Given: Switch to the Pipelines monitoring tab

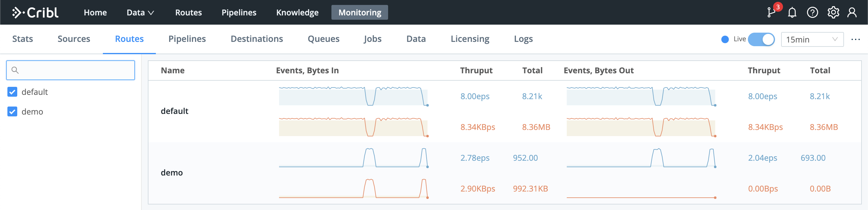Looking at the screenshot, I should (x=187, y=39).
